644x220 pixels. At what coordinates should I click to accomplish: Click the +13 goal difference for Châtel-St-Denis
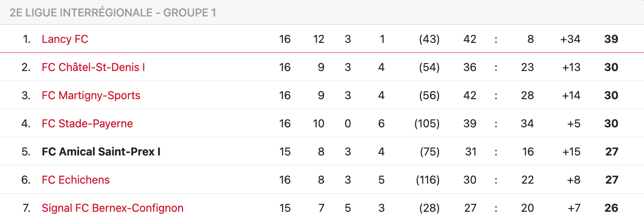click(570, 67)
